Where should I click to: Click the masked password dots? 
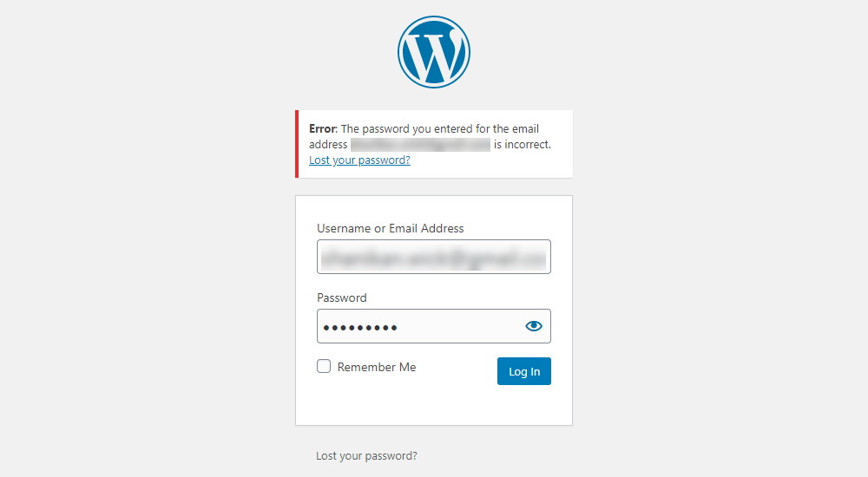[360, 327]
